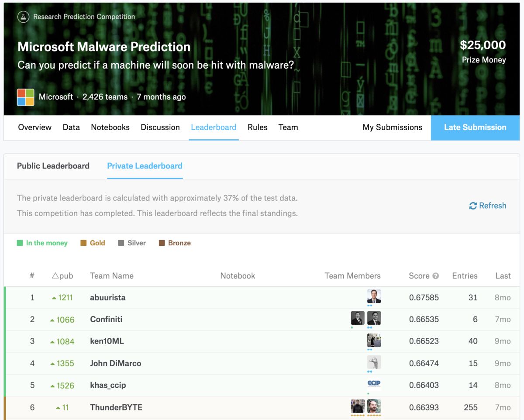
Task: Click the Microsoft Malware Prediction title
Action: (104, 47)
